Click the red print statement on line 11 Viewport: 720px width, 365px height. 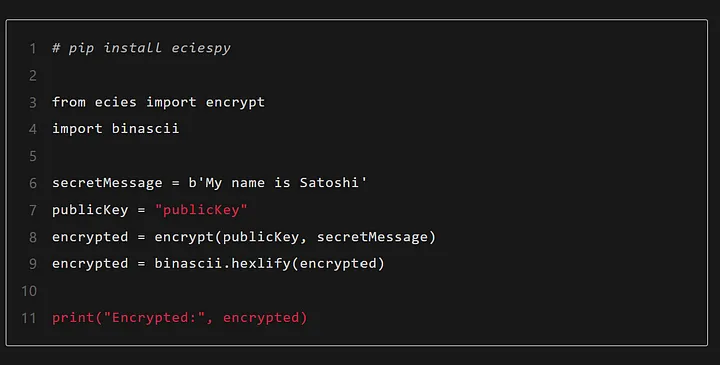click(x=180, y=318)
